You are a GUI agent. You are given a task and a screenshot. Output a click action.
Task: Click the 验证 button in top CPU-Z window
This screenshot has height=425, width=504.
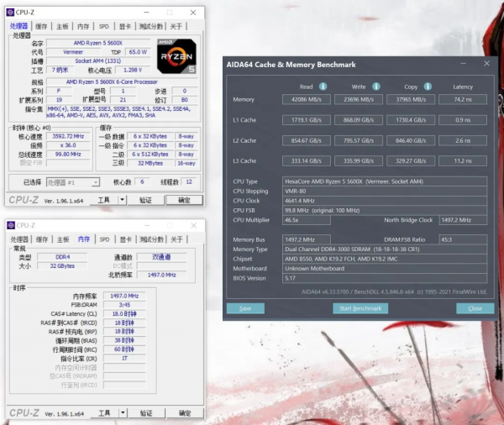point(145,201)
